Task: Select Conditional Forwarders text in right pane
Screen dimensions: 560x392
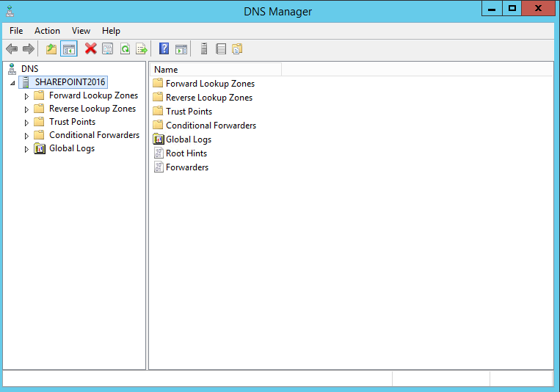Action: click(x=211, y=126)
